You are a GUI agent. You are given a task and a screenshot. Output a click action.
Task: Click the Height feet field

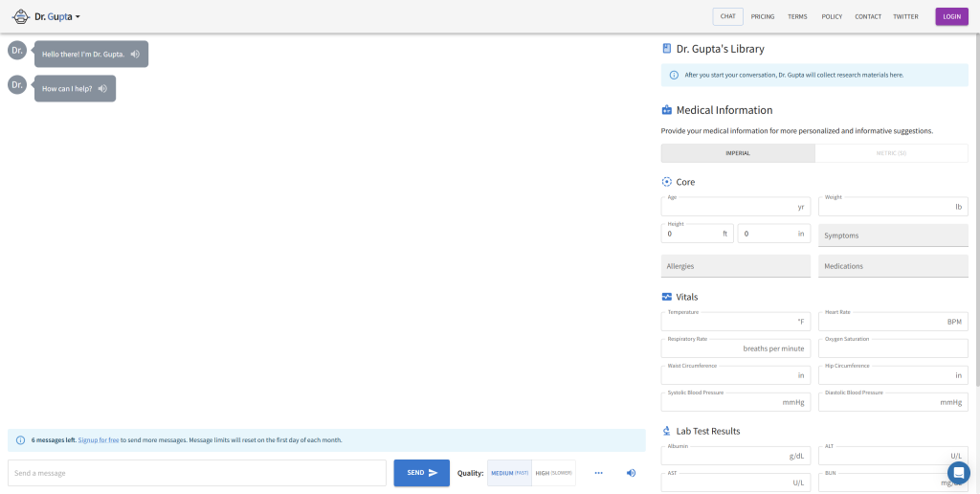pyautogui.click(x=698, y=234)
